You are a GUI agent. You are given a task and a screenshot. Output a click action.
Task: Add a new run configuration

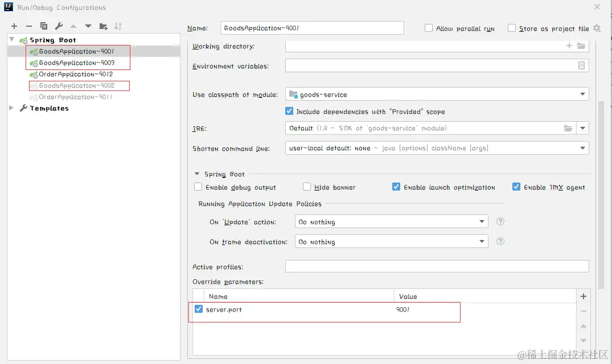click(14, 26)
